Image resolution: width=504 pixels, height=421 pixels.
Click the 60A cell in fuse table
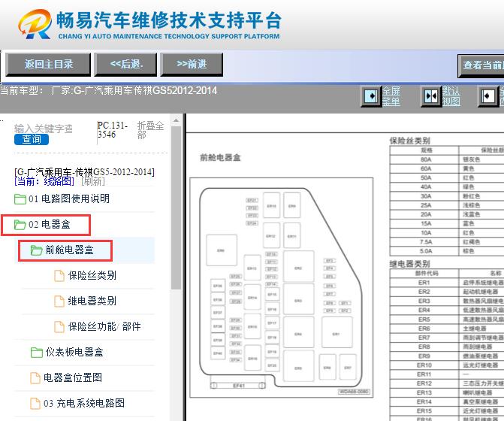[x=426, y=168]
